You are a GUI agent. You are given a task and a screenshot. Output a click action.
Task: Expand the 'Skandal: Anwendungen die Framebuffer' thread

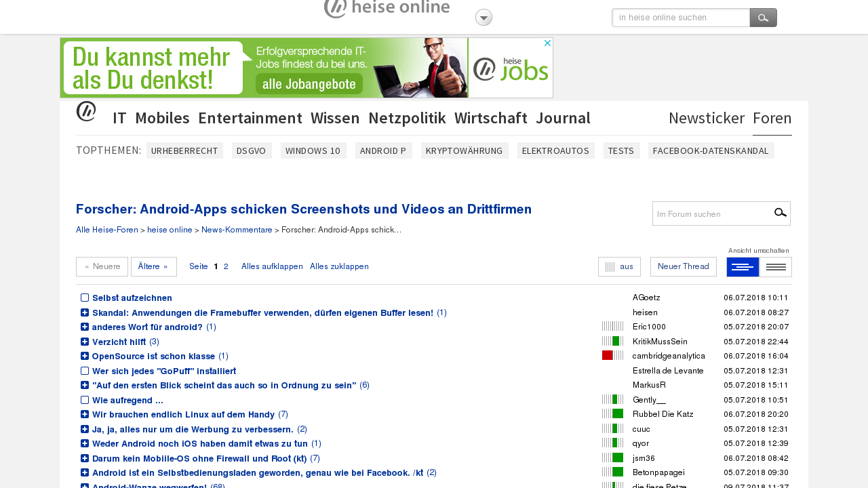(85, 312)
